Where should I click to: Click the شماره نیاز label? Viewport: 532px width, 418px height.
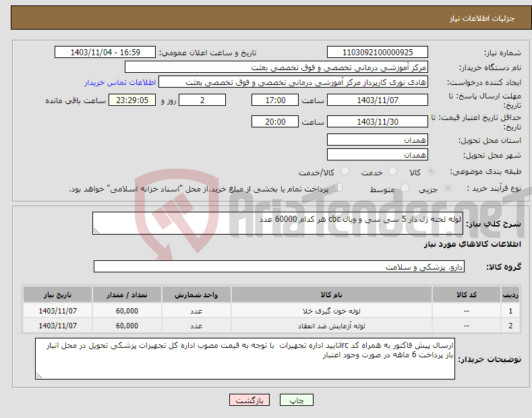502,53
